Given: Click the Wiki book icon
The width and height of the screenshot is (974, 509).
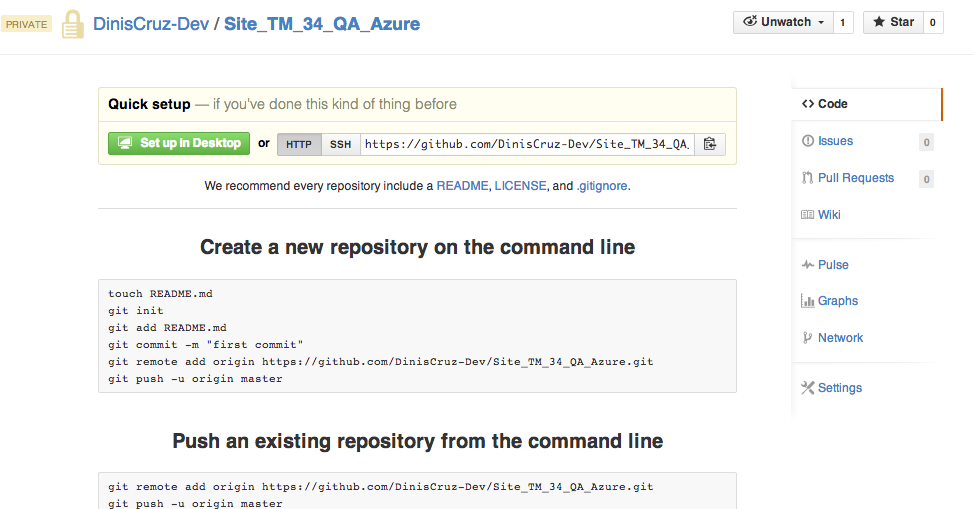Looking at the screenshot, I should 808,215.
